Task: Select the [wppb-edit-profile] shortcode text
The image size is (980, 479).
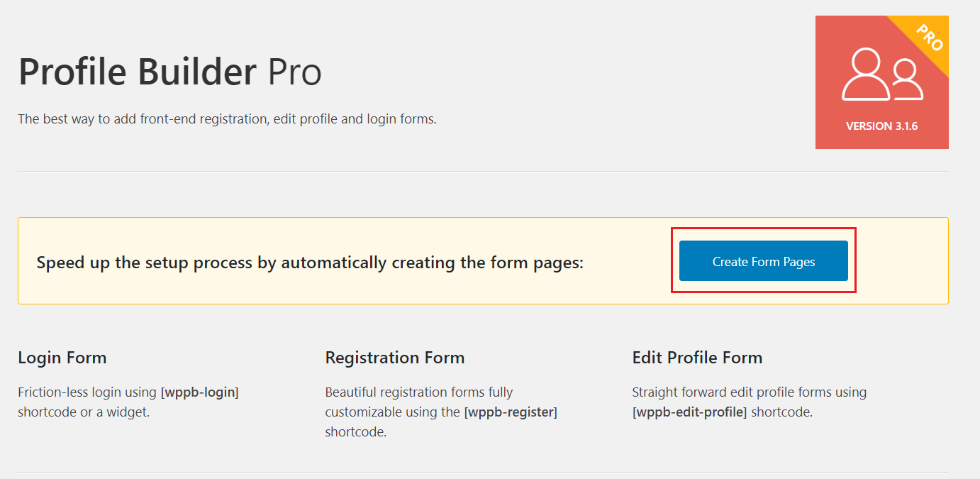Action: 690,412
